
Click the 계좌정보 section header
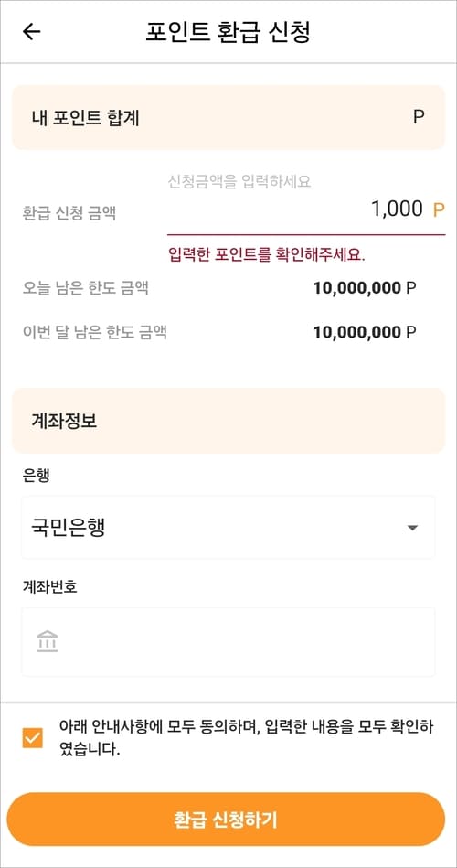click(228, 421)
